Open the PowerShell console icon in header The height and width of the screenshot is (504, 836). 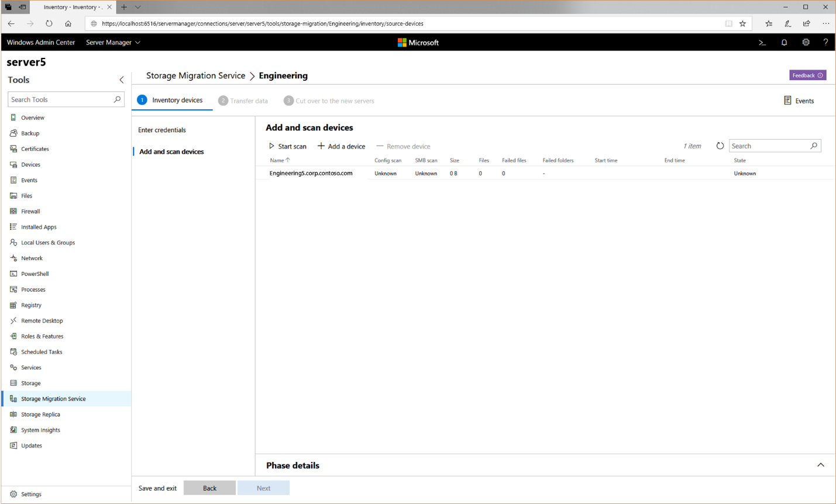tap(762, 43)
